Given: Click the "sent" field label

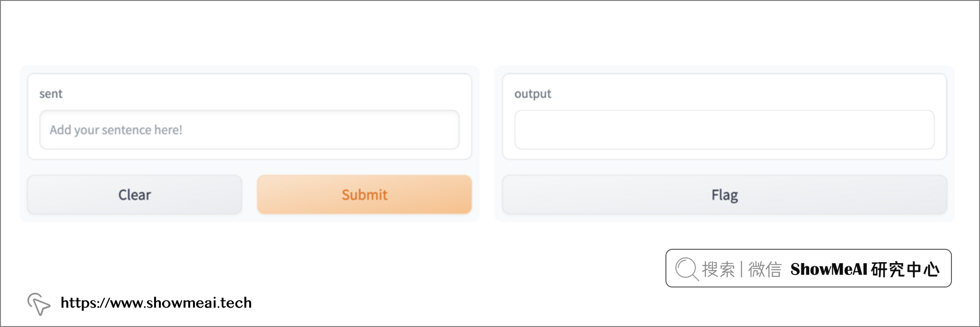Looking at the screenshot, I should 51,94.
